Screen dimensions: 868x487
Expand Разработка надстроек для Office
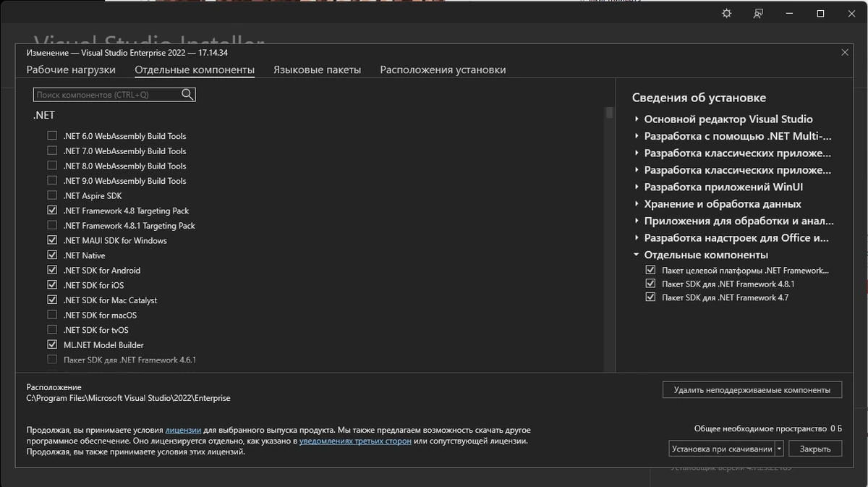pos(637,237)
